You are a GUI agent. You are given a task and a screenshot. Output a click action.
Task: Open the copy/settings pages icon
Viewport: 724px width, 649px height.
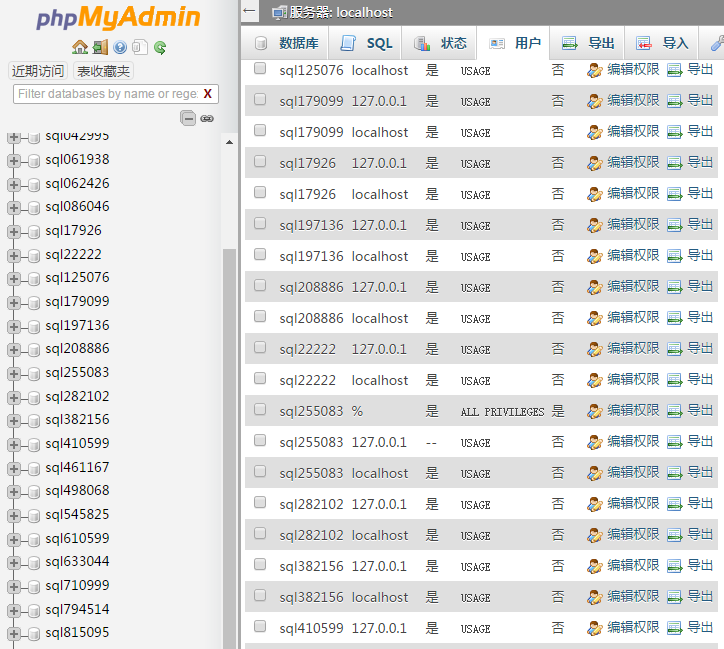pos(140,47)
